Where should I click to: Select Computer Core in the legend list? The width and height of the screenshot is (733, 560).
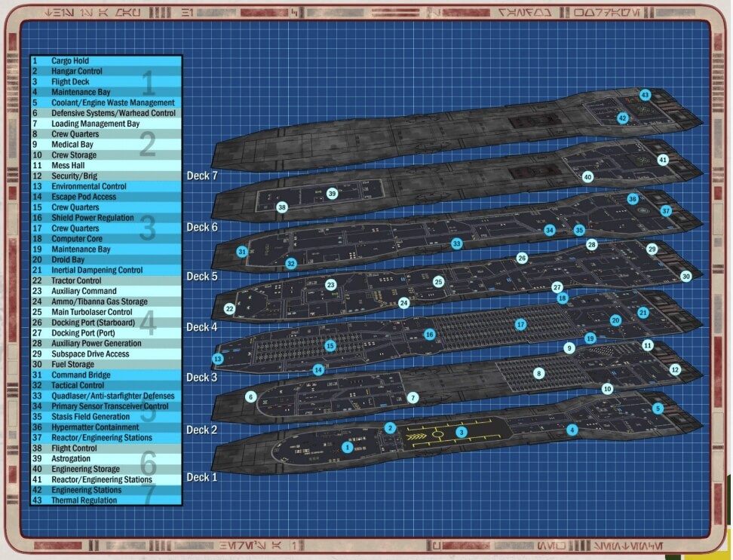(x=106, y=239)
